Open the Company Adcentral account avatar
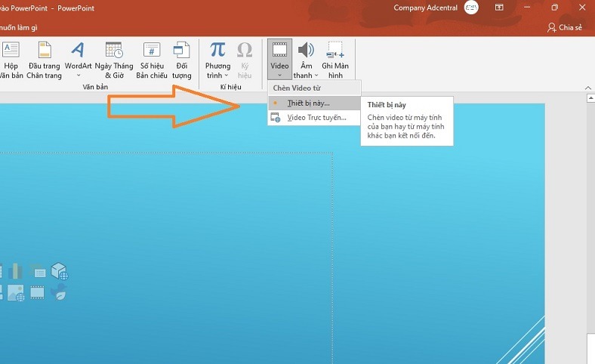Image resolution: width=595 pixels, height=364 pixels. (x=471, y=8)
